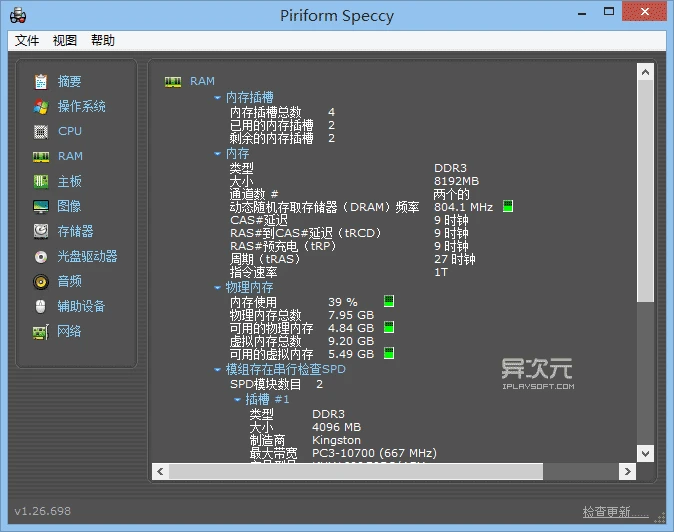Open the 摘要 summary page
The width and height of the screenshot is (674, 532).
pyautogui.click(x=70, y=81)
